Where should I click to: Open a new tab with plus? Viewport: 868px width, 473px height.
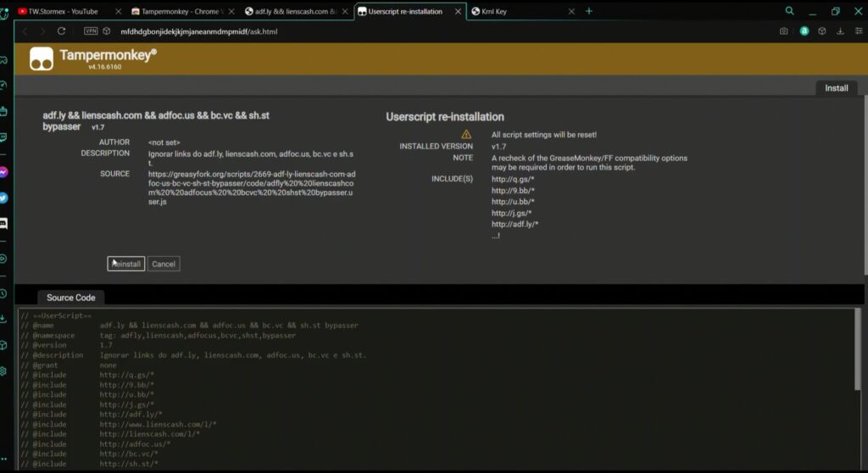(589, 11)
